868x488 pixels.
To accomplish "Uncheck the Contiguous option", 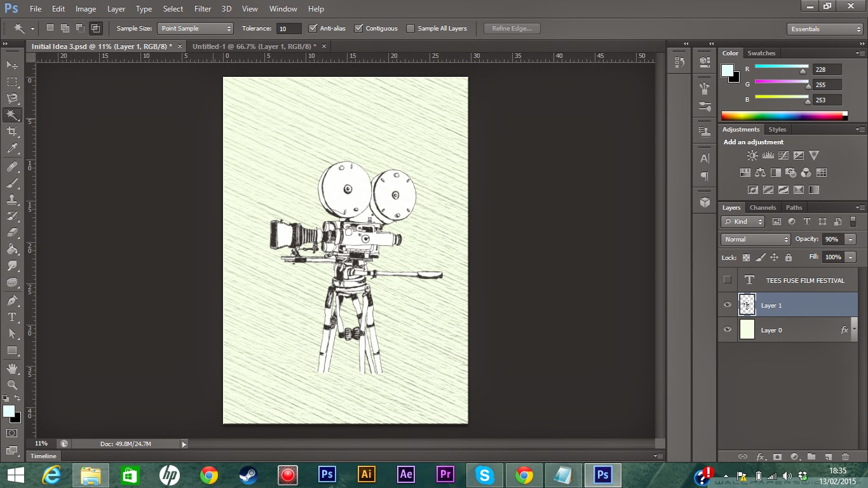I will (x=359, y=28).
